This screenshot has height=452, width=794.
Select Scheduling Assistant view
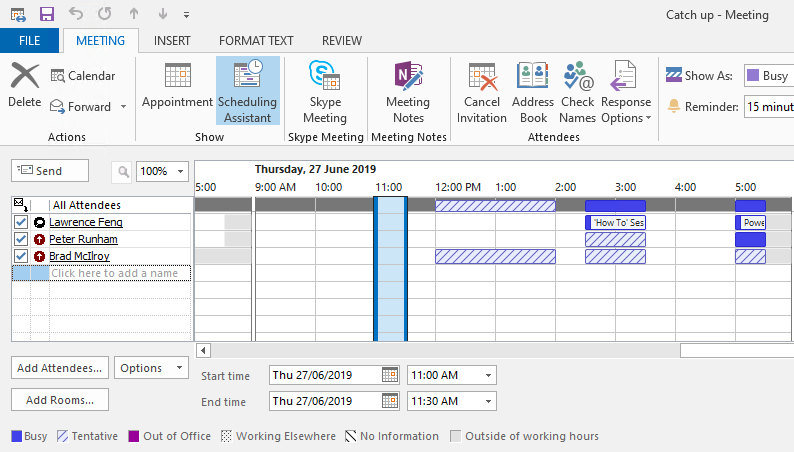pos(248,91)
